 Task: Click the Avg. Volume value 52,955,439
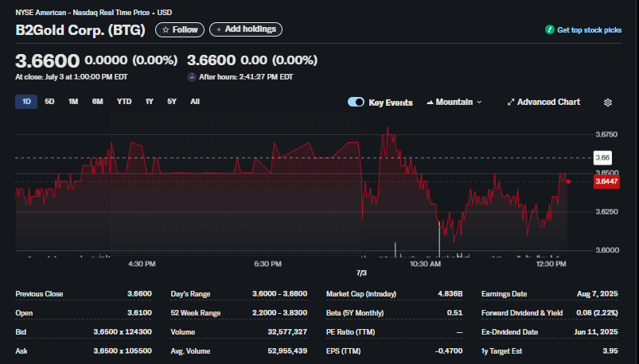(287, 351)
